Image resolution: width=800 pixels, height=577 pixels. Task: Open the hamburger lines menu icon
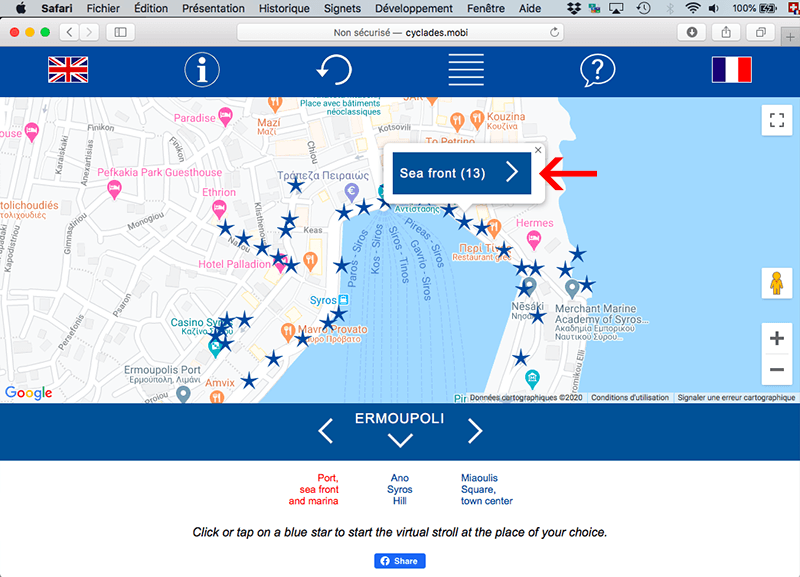pos(466,69)
